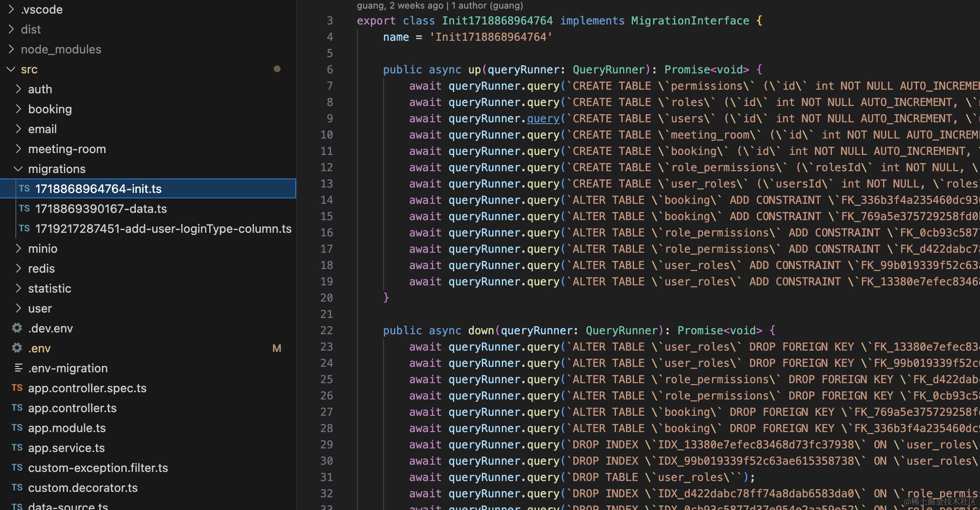This screenshot has width=980, height=510.
Task: Click the modified M badge on .env
Action: [x=277, y=348]
